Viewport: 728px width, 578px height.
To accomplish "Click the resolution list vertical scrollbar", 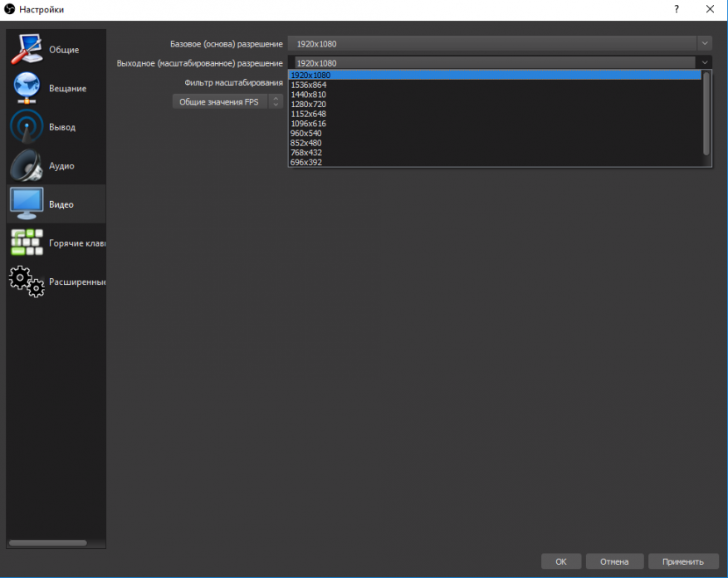I will click(x=706, y=114).
